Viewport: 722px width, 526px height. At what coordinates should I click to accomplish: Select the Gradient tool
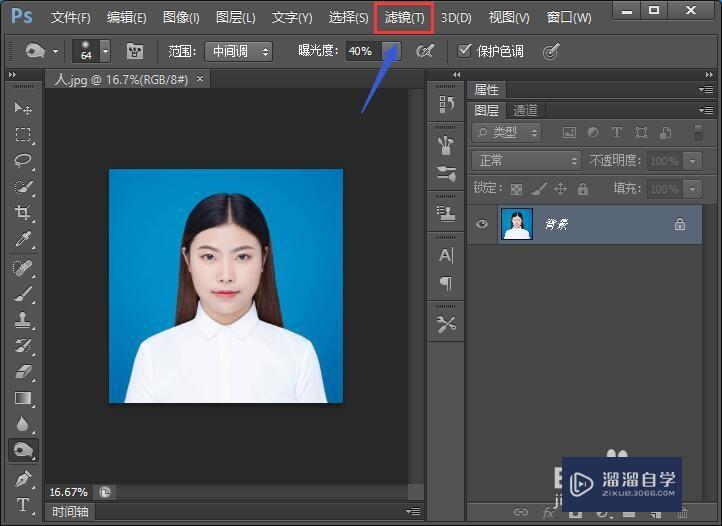[23, 398]
